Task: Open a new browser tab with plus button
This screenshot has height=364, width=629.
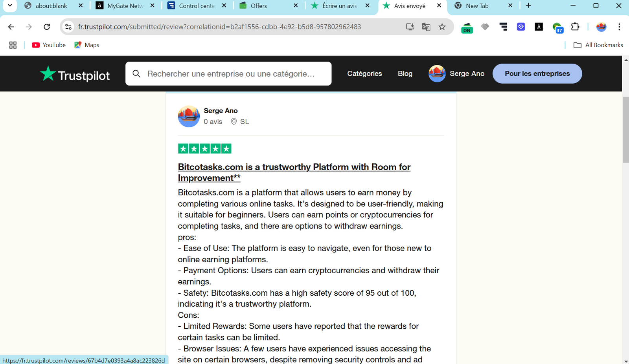Action: pyautogui.click(x=528, y=5)
